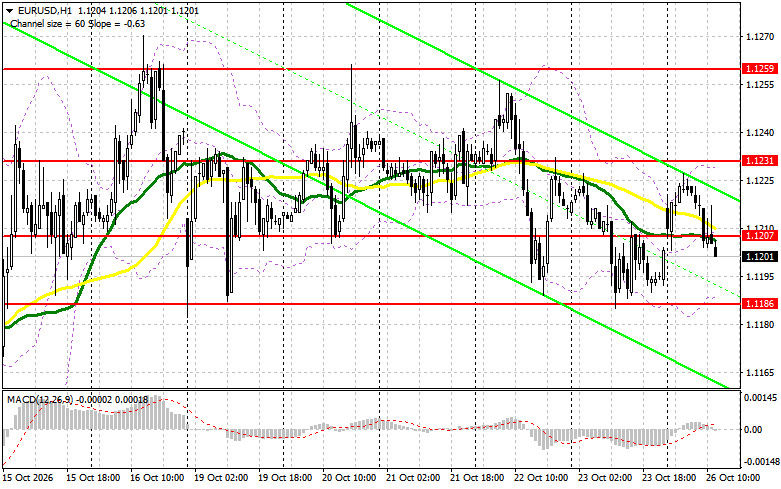Click the 'Channel size = 60 Slope = -0.63' label
781x489 pixels.
(78, 23)
